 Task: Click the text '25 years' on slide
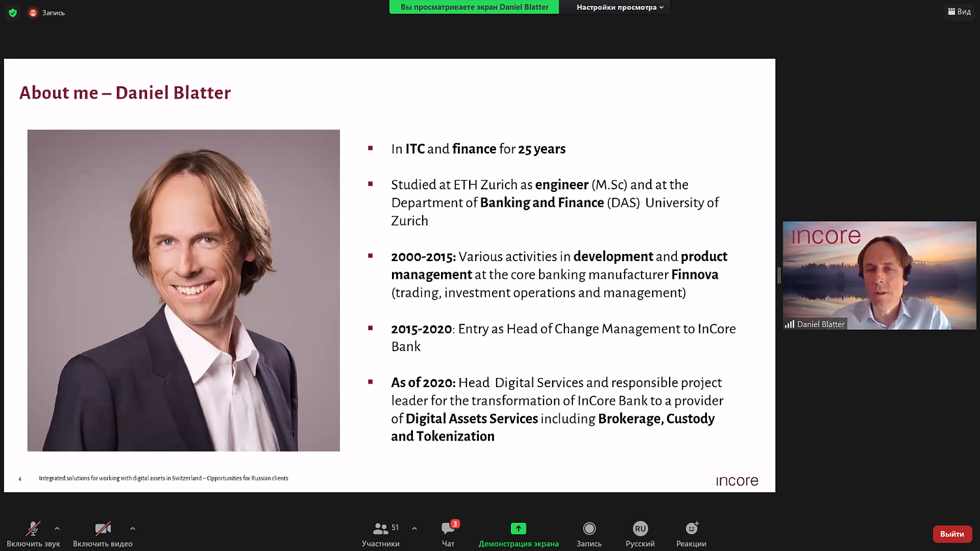(542, 149)
